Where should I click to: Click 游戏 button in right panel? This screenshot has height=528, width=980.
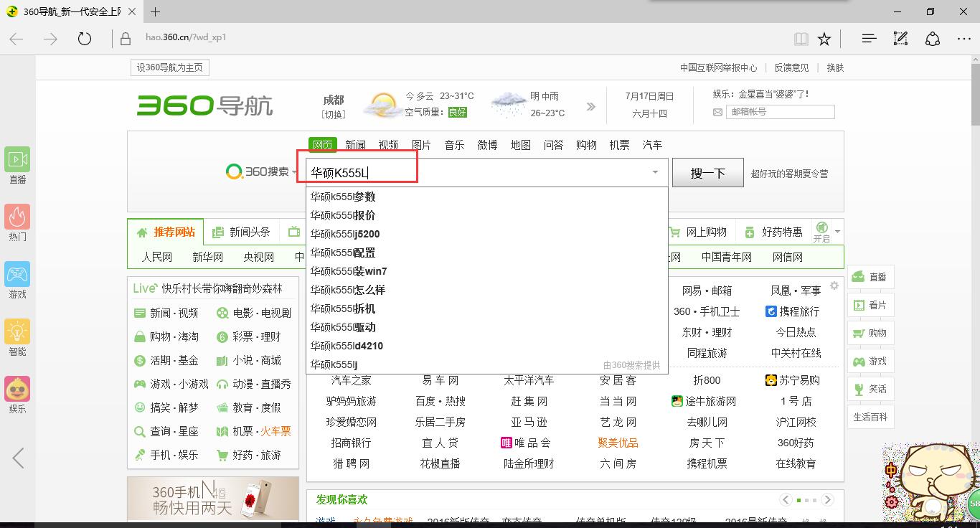pos(870,361)
